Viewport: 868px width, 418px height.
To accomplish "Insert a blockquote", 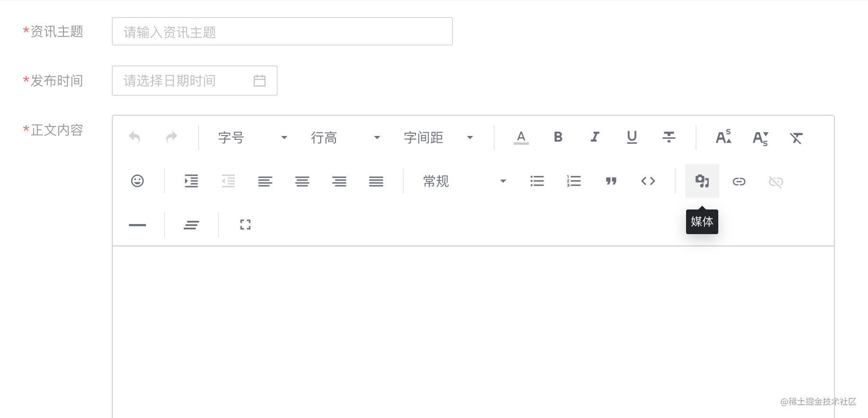I will 611,181.
